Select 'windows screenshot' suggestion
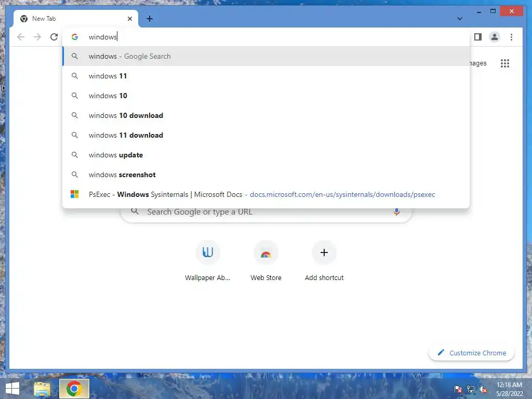The height and width of the screenshot is (399, 532). (267, 175)
